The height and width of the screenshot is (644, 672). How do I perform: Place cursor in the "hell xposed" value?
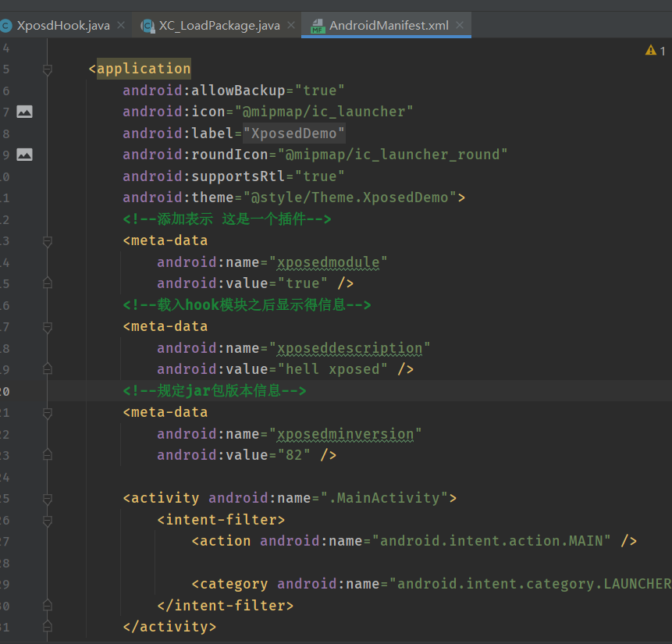pos(332,369)
